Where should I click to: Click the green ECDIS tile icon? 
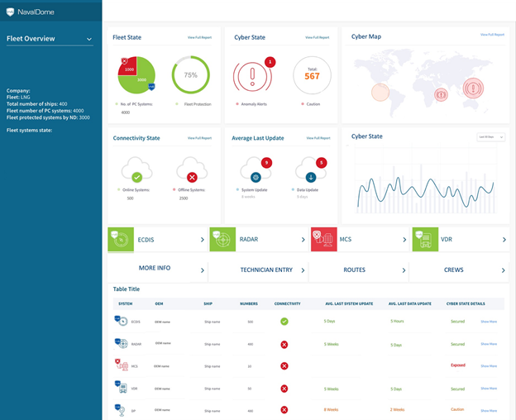tap(121, 240)
